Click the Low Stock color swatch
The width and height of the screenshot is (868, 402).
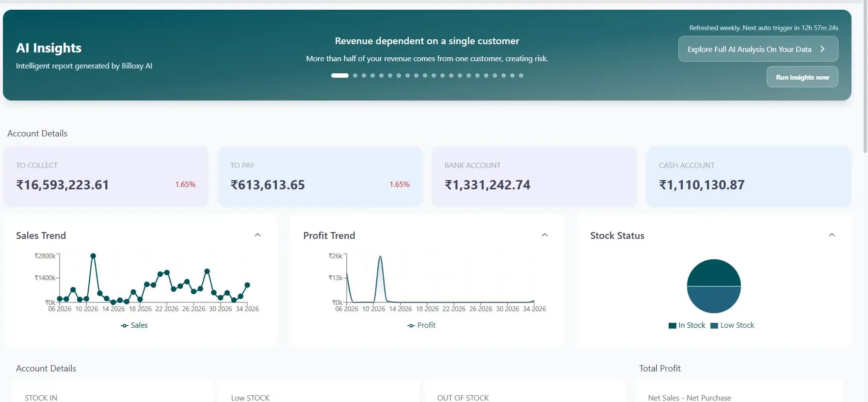click(x=714, y=326)
